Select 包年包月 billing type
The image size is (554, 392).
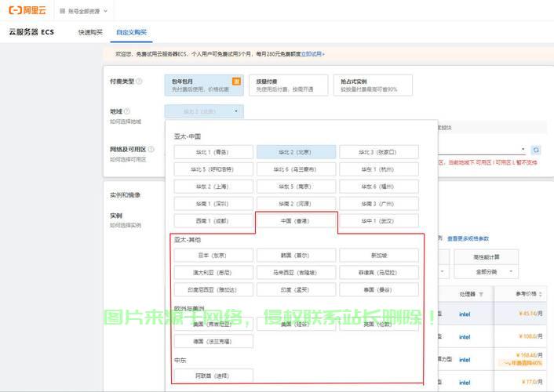(x=204, y=85)
